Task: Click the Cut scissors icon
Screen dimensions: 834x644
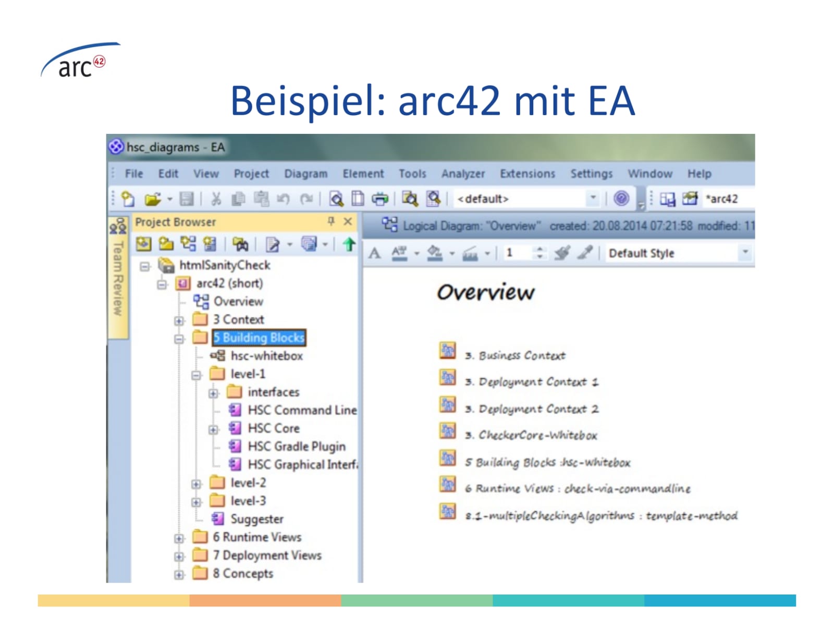Action: tap(216, 199)
